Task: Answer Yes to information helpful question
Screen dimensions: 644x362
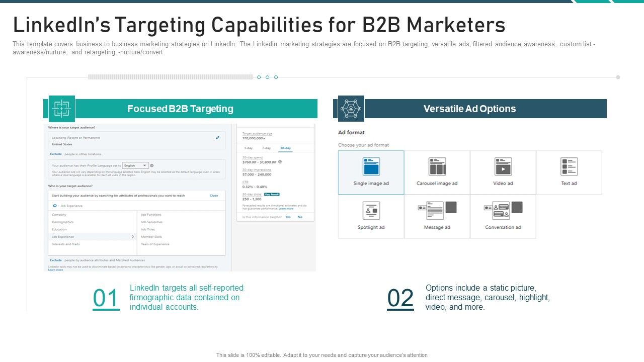Action: click(x=288, y=217)
